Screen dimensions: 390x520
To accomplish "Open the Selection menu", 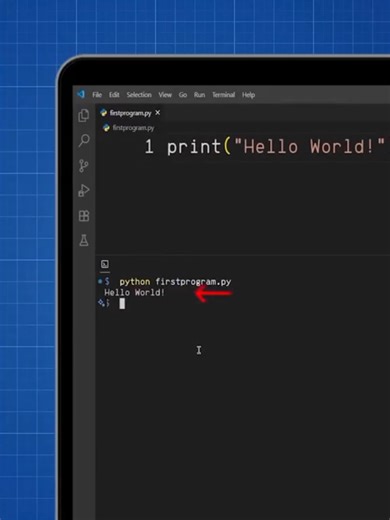I will [139, 95].
